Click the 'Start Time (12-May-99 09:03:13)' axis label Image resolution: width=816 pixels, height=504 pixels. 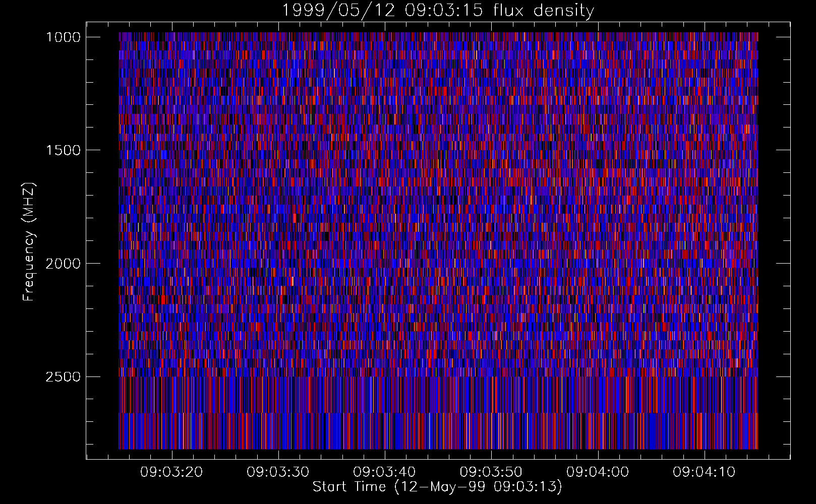[x=437, y=487]
